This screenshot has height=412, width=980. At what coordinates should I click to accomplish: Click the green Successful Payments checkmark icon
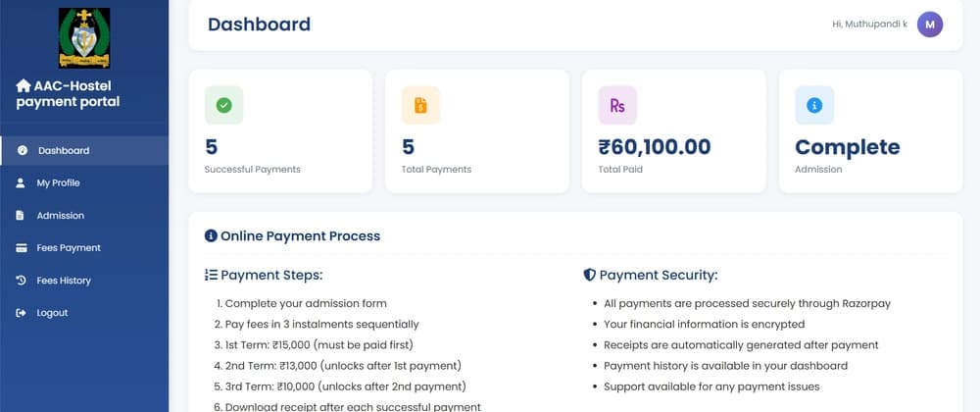[x=223, y=106]
